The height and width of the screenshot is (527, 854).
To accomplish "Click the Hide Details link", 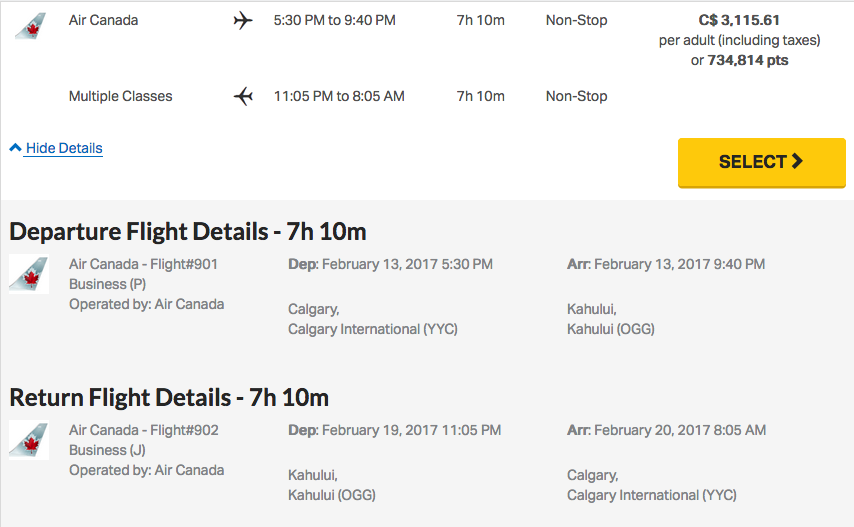I will [x=64, y=148].
